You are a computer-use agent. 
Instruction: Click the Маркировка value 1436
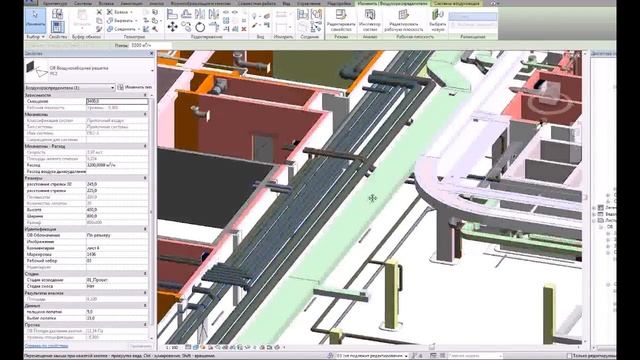click(117, 254)
